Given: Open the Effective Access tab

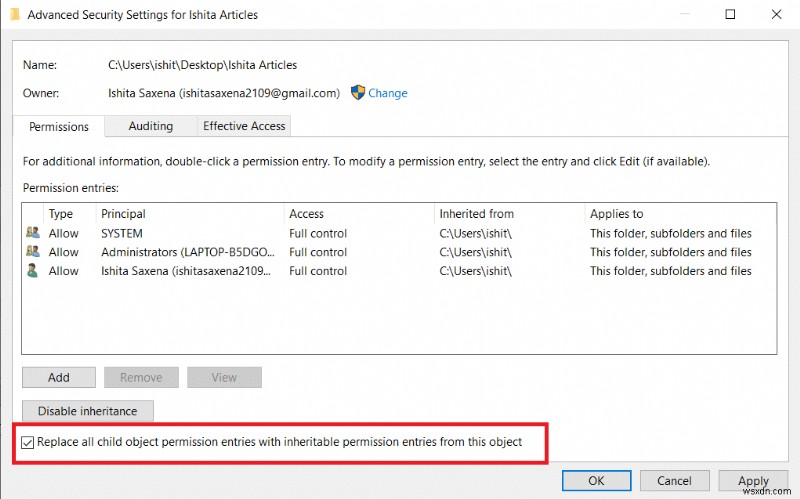Looking at the screenshot, I should point(244,126).
